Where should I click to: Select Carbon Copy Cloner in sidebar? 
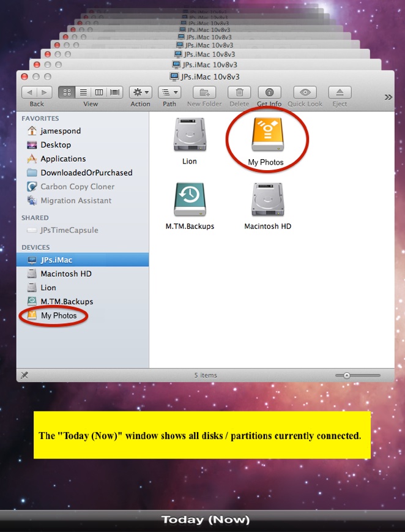click(83, 187)
